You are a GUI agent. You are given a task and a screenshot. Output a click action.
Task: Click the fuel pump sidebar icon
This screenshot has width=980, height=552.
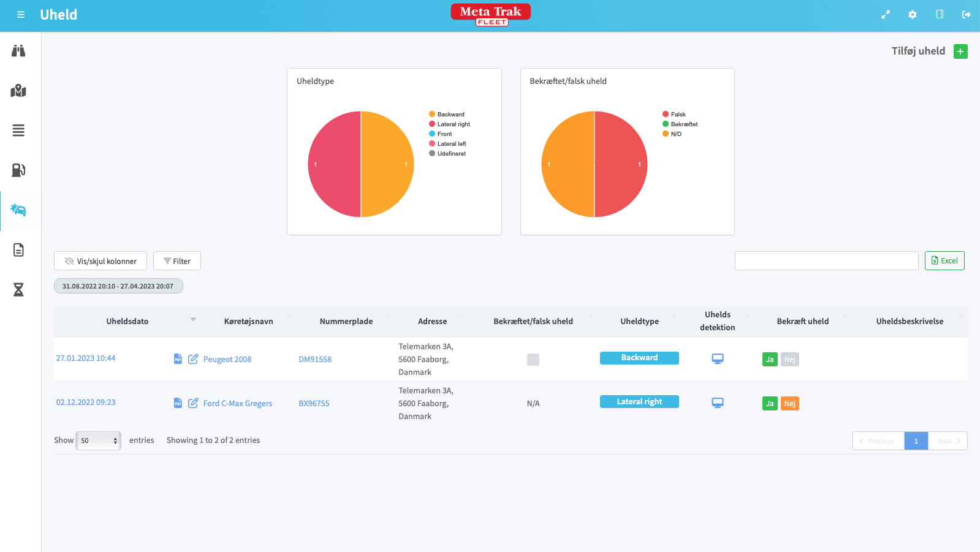click(18, 170)
